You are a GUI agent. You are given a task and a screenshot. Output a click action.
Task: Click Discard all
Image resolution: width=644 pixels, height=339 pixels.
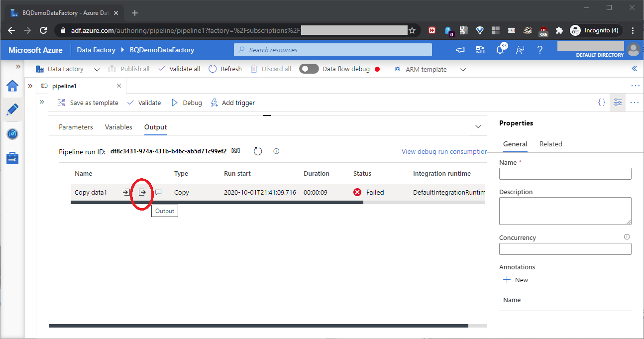click(x=271, y=69)
